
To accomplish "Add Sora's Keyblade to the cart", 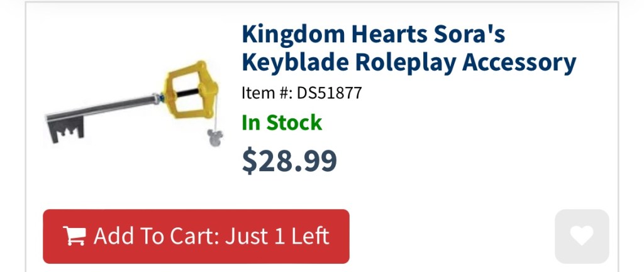I will coord(196,236).
